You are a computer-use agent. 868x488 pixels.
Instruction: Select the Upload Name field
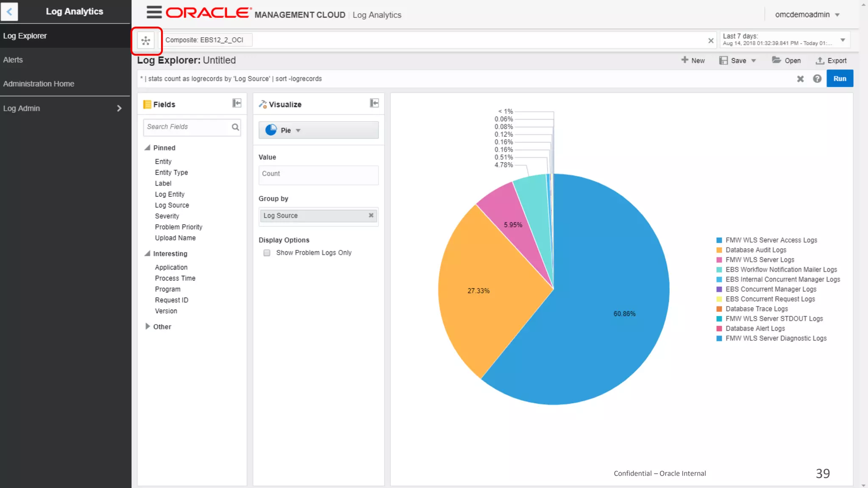pos(175,238)
